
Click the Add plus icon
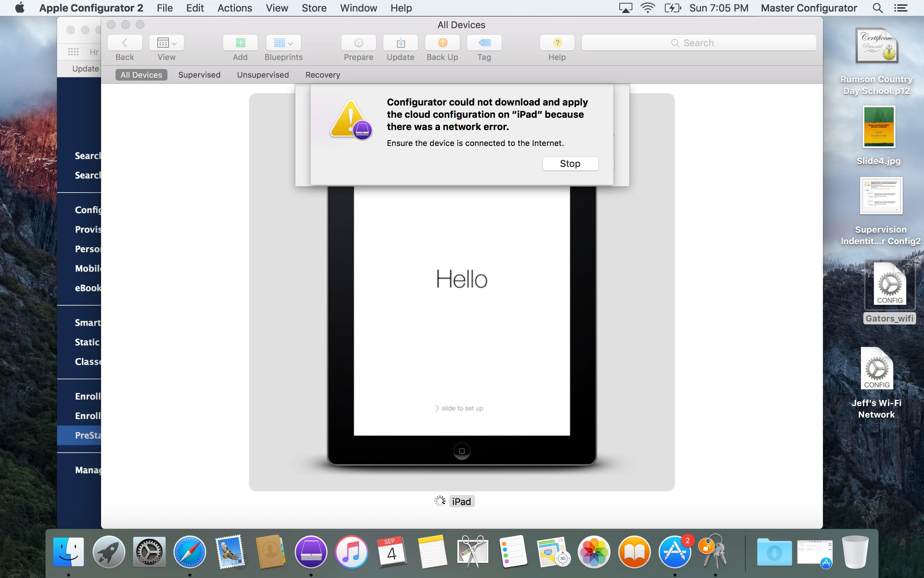[x=240, y=42]
